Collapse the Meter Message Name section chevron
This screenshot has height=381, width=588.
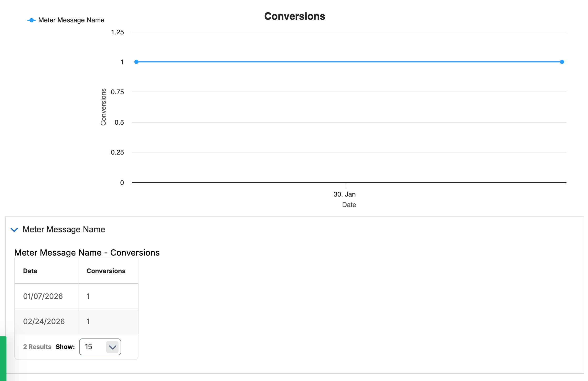(x=14, y=230)
